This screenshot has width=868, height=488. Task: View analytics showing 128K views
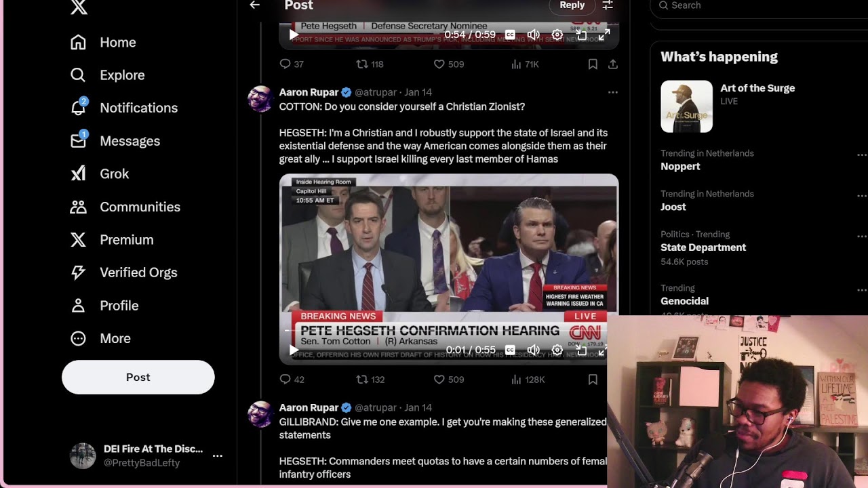coord(528,380)
